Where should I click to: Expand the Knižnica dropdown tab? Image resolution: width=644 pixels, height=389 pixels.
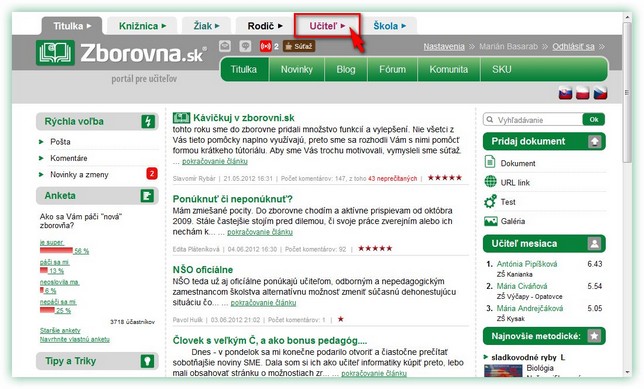pyautogui.click(x=142, y=26)
